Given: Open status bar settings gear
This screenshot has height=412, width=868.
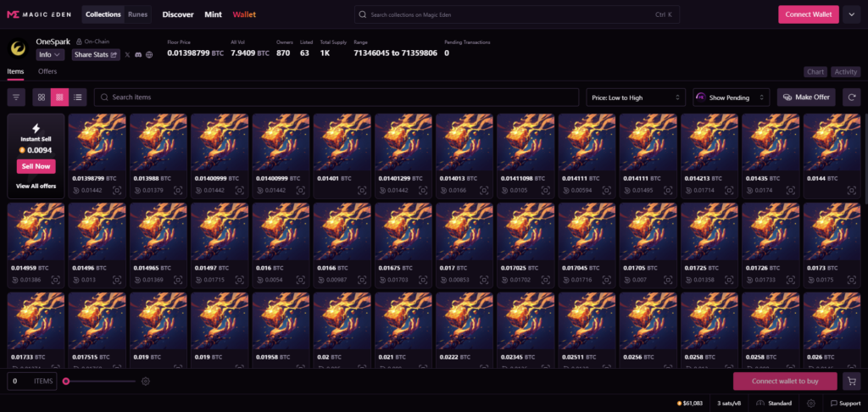Looking at the screenshot, I should 811,404.
